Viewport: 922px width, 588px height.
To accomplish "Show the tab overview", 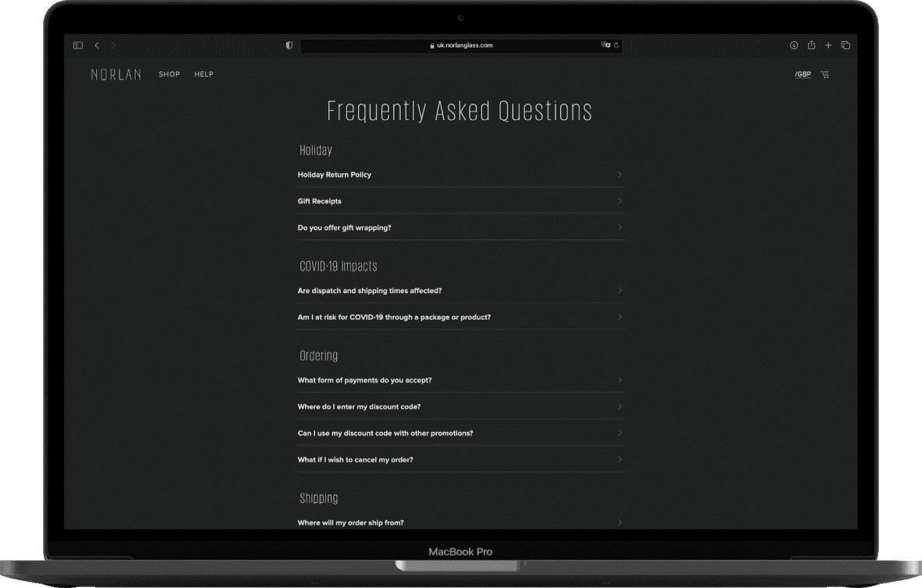I will (x=846, y=45).
